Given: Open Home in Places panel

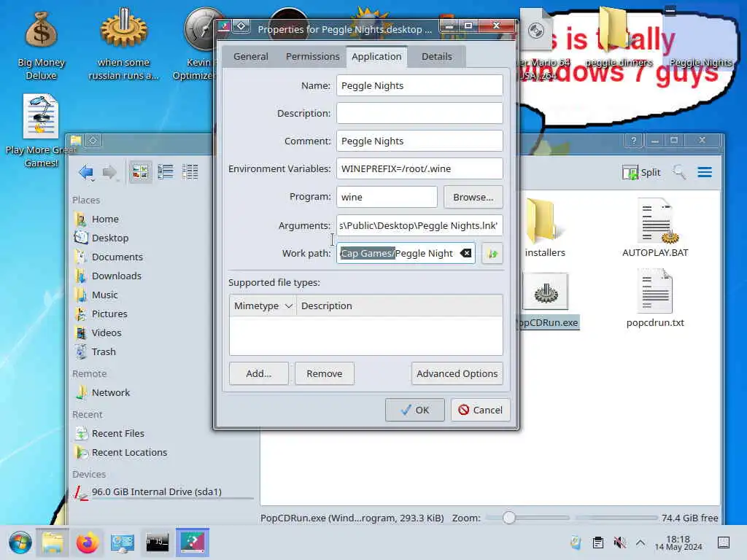Looking at the screenshot, I should coord(105,219).
